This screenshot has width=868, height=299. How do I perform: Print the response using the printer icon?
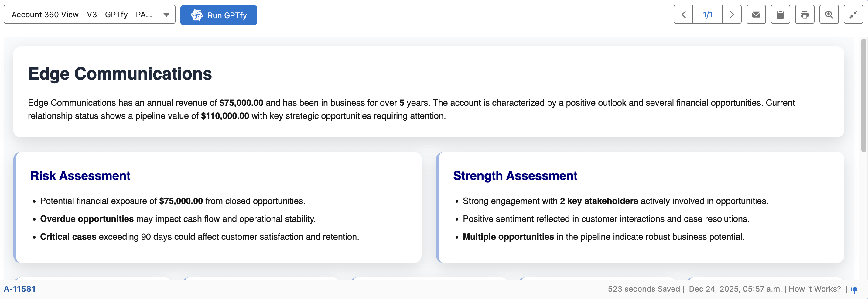804,15
